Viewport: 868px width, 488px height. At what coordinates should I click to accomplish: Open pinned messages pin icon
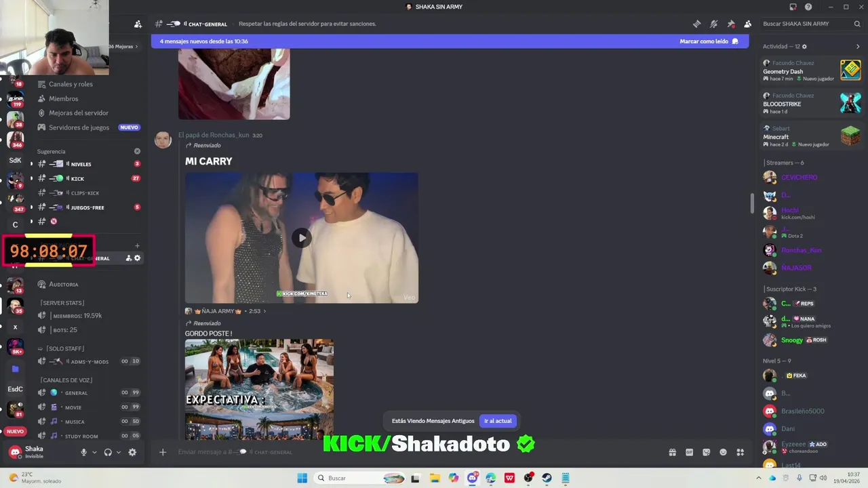[x=730, y=24]
